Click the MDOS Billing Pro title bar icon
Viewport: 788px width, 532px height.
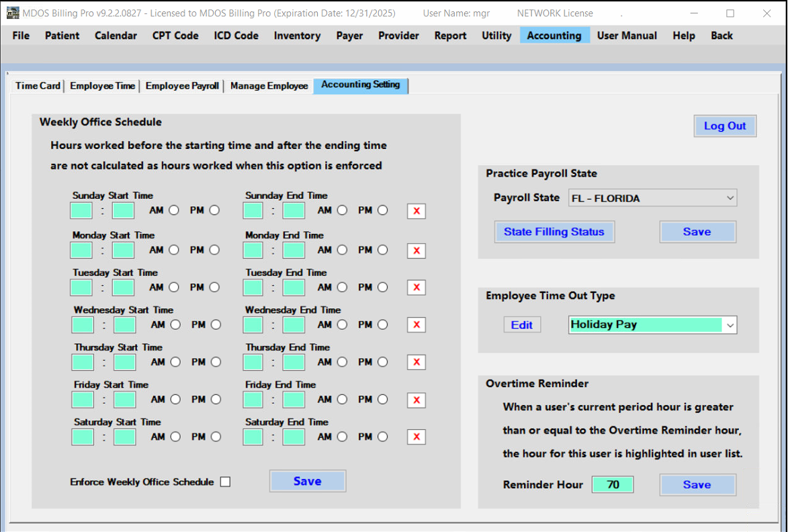[x=13, y=13]
